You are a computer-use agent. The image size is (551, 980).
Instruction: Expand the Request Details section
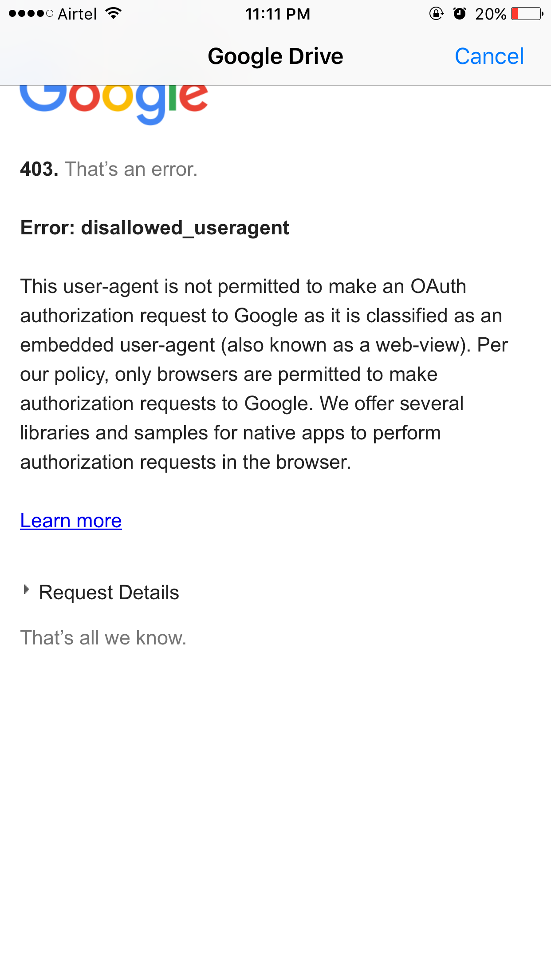pos(109,592)
